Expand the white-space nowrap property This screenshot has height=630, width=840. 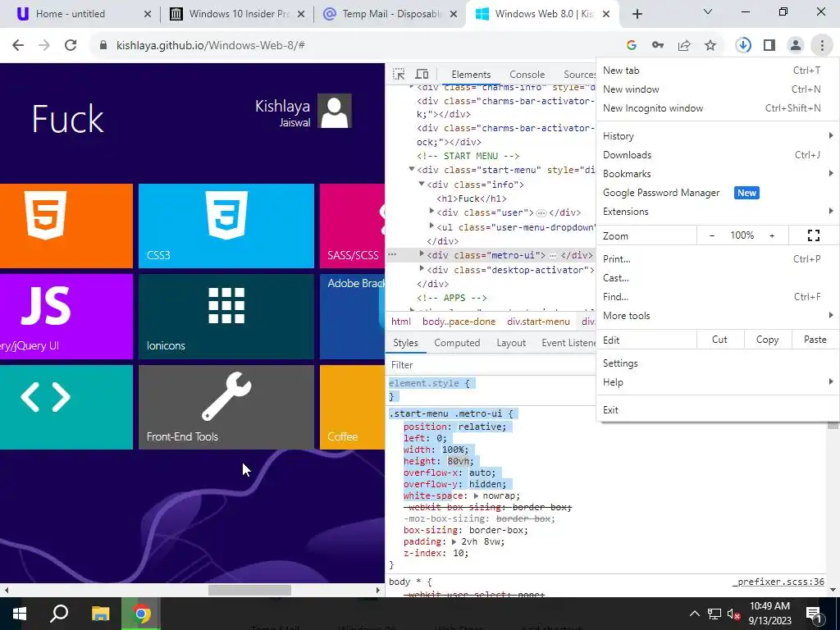[476, 495]
